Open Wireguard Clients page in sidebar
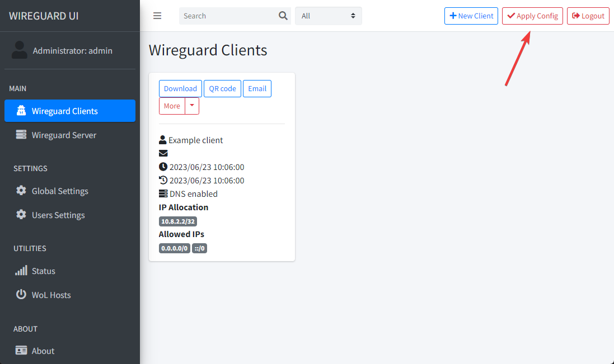This screenshot has width=614, height=364. [x=70, y=111]
